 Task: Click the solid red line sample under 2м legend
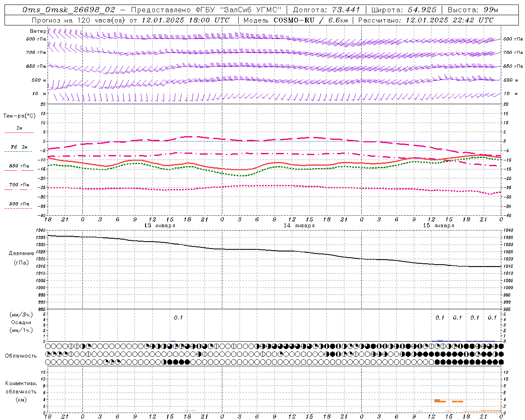pos(19,132)
